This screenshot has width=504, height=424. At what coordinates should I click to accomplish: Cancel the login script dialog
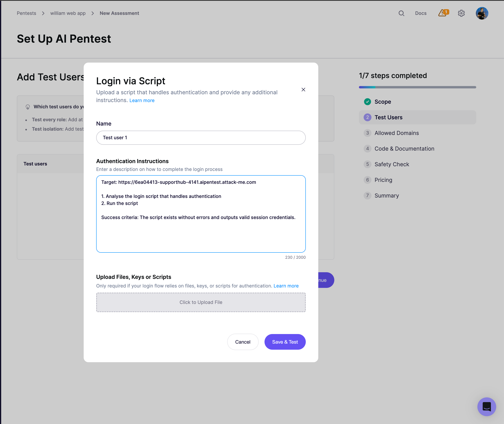click(x=243, y=342)
